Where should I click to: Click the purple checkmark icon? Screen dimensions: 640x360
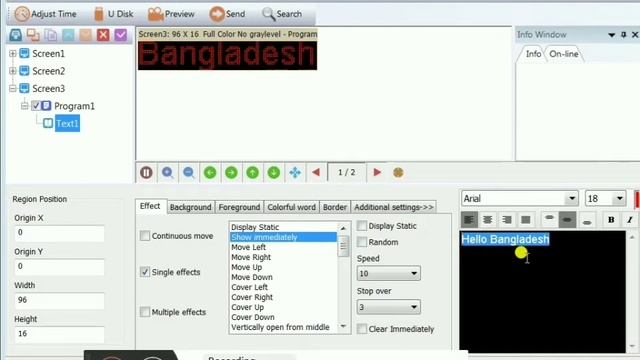click(121, 35)
